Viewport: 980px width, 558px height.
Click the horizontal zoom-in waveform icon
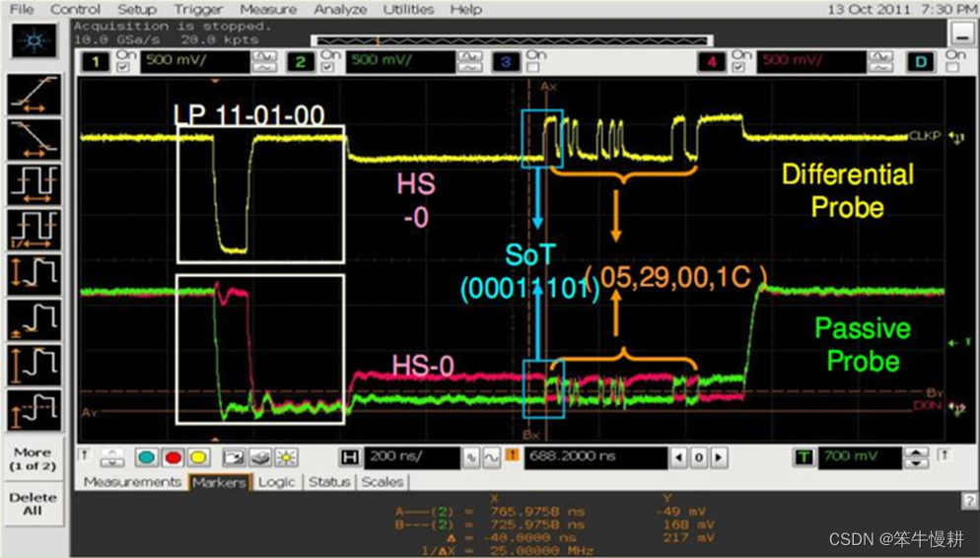point(470,458)
